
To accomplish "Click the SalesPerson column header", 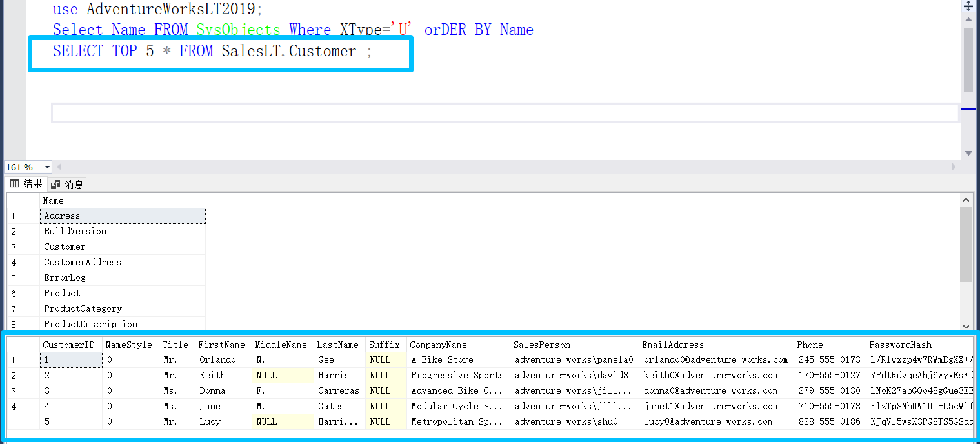I will pyautogui.click(x=574, y=345).
